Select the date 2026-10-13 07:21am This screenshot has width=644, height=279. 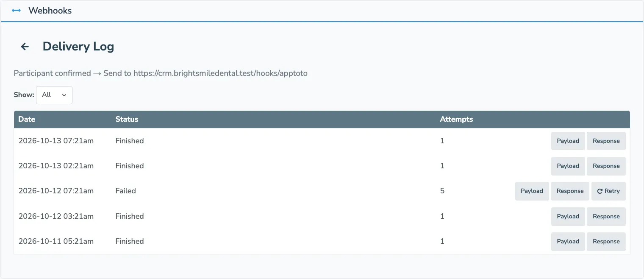(x=56, y=141)
